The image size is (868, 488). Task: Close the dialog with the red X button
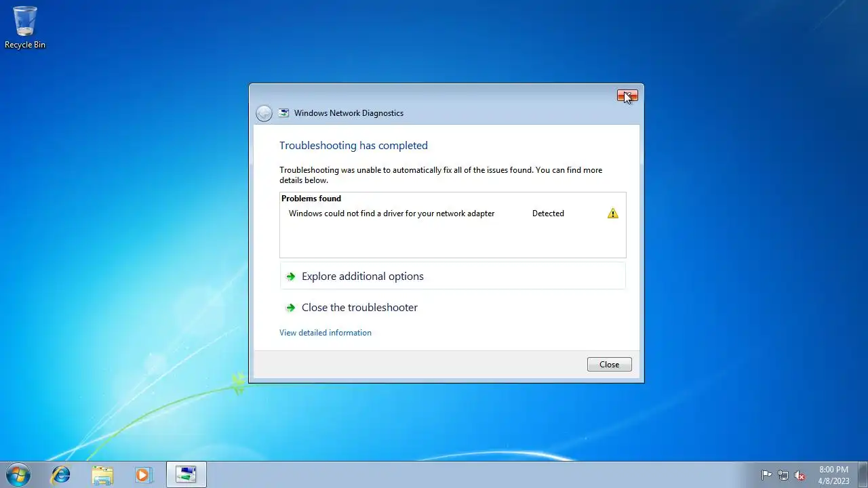627,96
